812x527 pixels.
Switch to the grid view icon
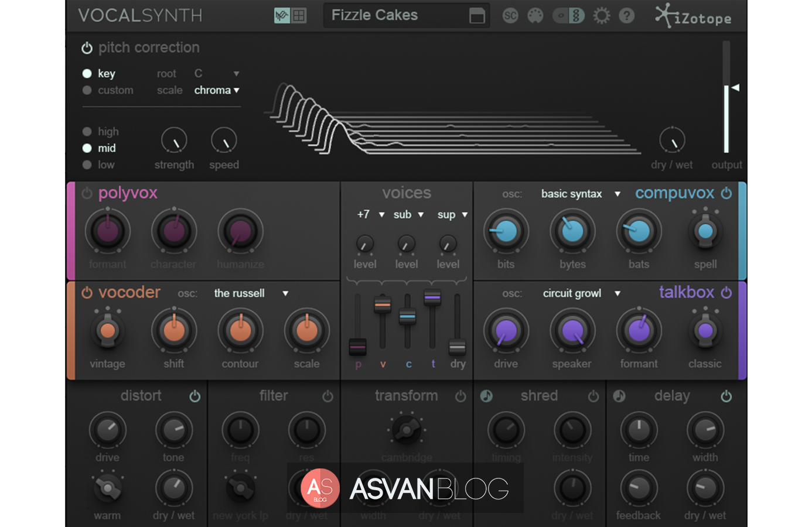click(299, 16)
